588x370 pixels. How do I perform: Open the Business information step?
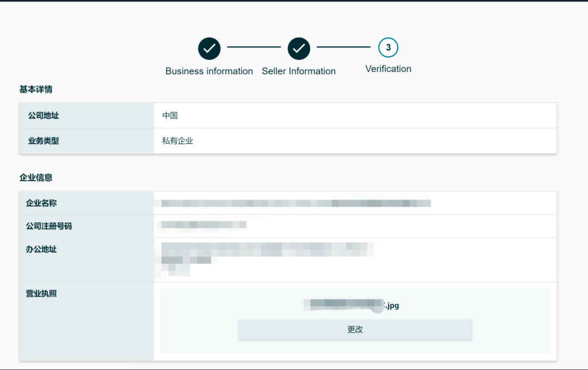tap(209, 71)
